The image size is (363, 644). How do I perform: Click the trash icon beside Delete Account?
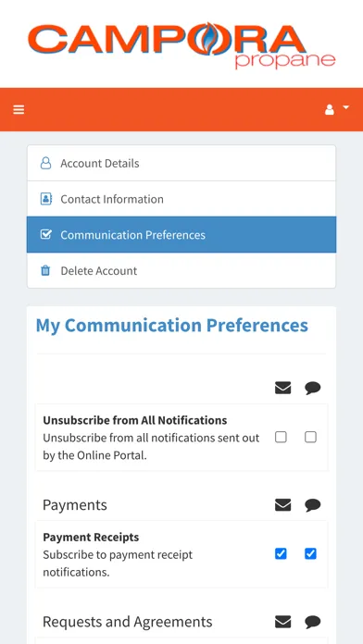point(45,271)
